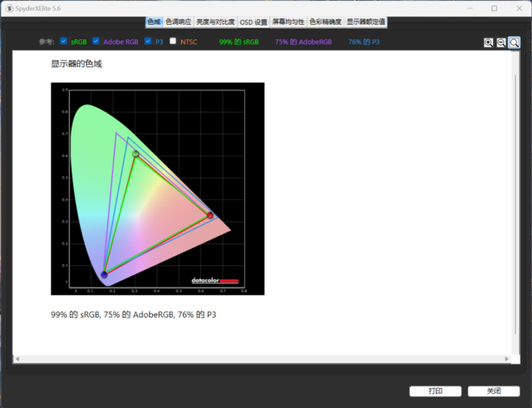The width and height of the screenshot is (532, 408).
Task: Click the '显示器的色域' heading text
Action: pos(76,64)
